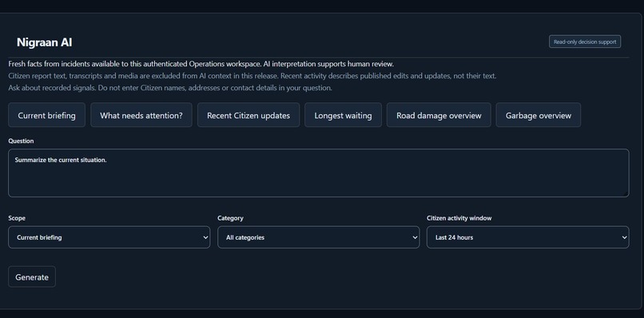Click the note starting 'Citizen report text, transcripts'
Screen dimensions: 644x318
pyautogui.click(x=252, y=76)
